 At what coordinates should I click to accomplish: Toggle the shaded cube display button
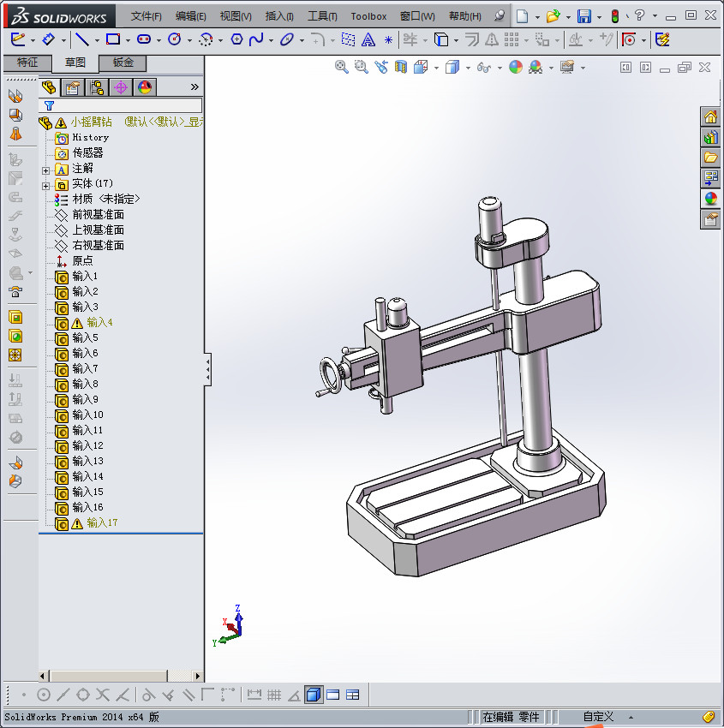pos(314,695)
